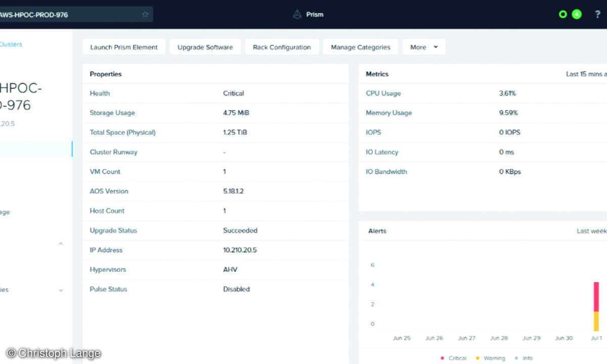Screen dimensions: 607x364
Task: Click the Metrics panel title
Action: pos(377,74)
